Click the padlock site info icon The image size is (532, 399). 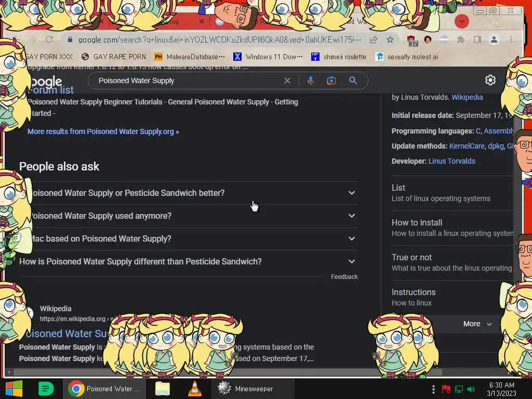coord(70,39)
